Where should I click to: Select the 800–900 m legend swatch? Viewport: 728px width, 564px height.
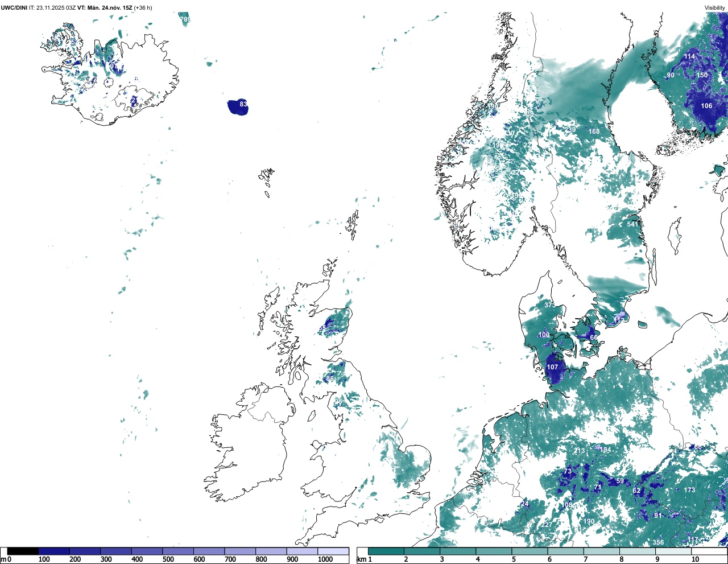coord(271,551)
